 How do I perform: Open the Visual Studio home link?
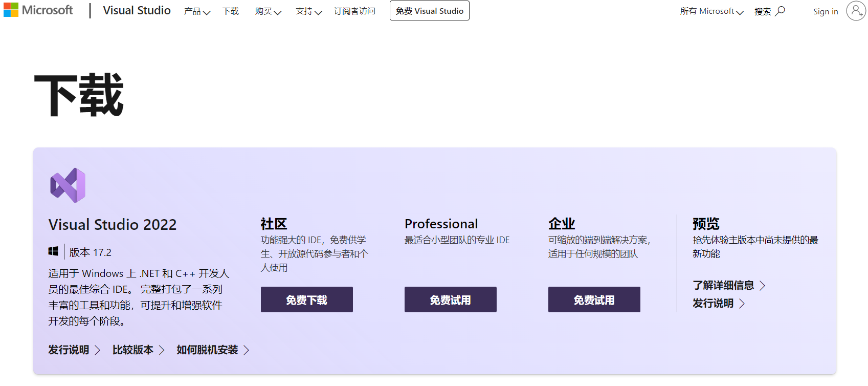point(137,10)
